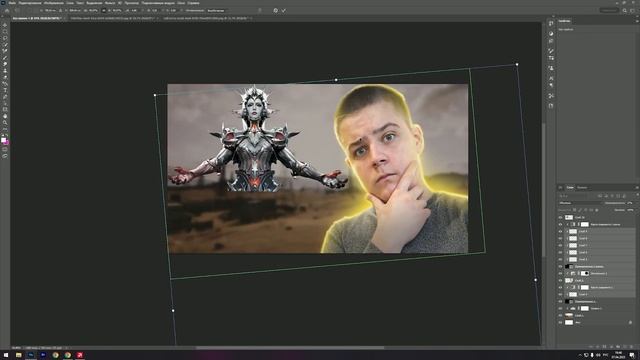Select the Hand tool
Image resolution: width=640 pixels, height=360 pixels.
5,116
